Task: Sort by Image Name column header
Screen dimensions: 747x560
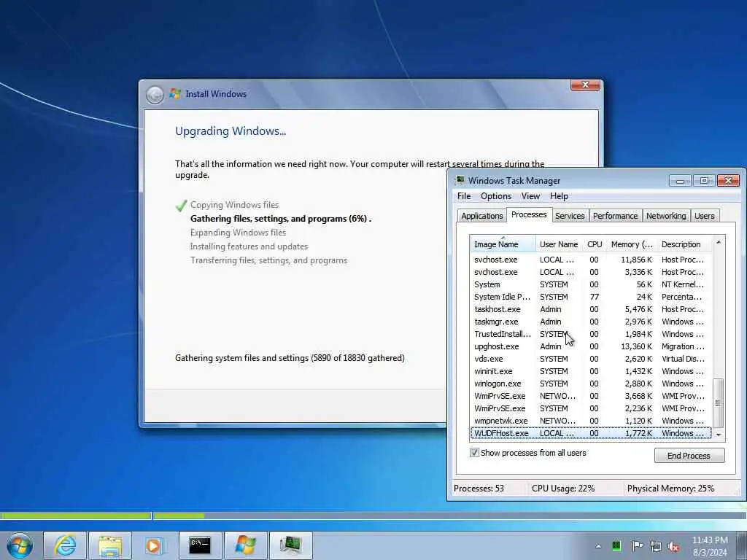Action: point(503,244)
